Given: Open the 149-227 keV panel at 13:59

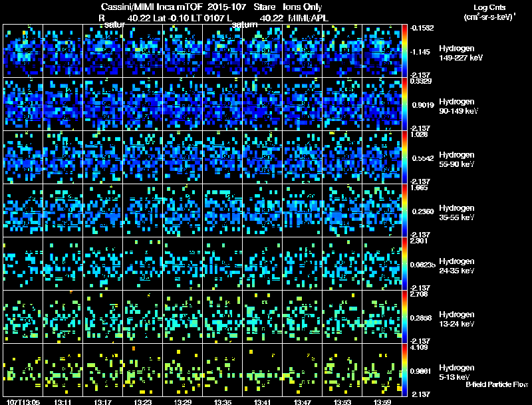Looking at the screenshot, I should [382, 51].
